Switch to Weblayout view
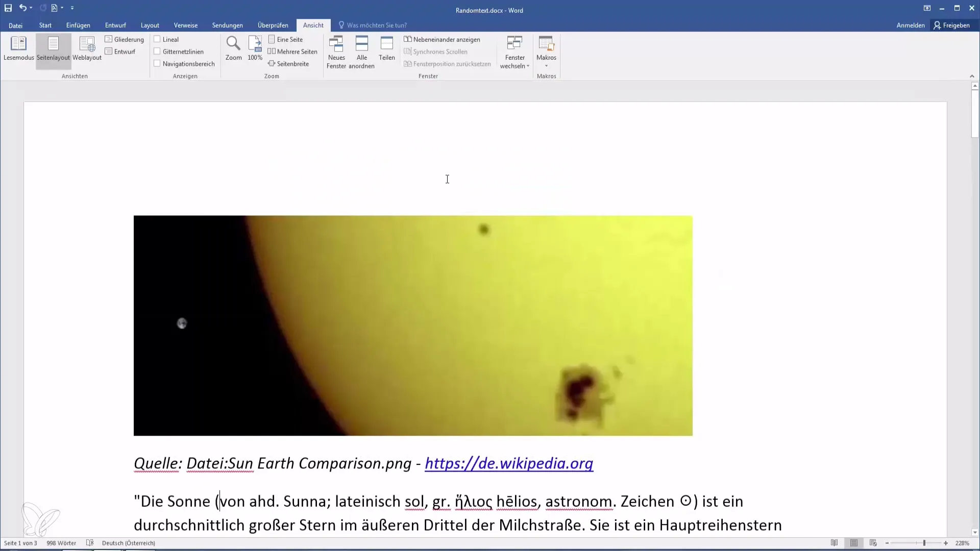The width and height of the screenshot is (980, 551). 87,48
